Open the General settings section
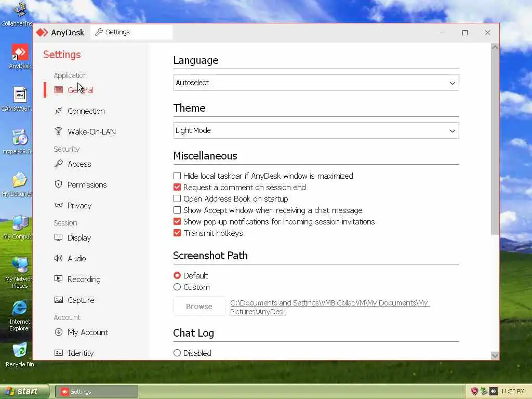 click(x=81, y=90)
